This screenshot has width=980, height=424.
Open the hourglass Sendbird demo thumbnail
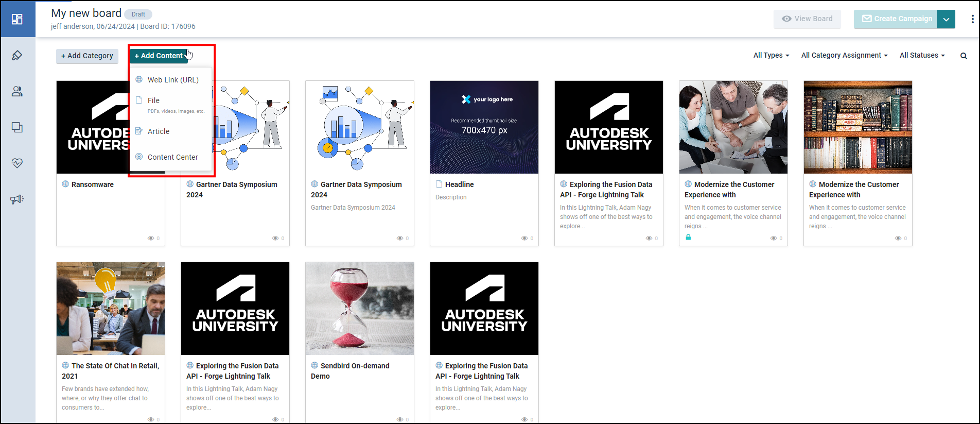pos(360,308)
